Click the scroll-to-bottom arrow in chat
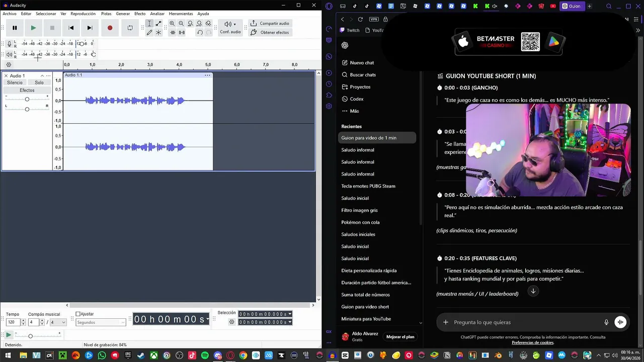 coord(533,291)
